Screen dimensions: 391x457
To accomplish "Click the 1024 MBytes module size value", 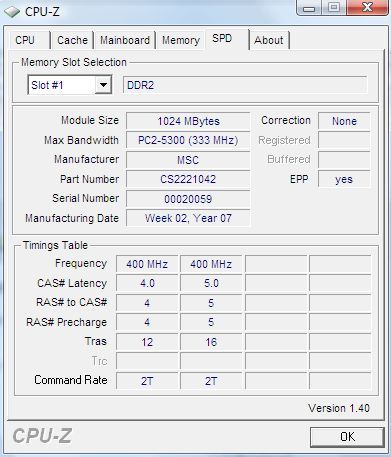I will point(188,121).
